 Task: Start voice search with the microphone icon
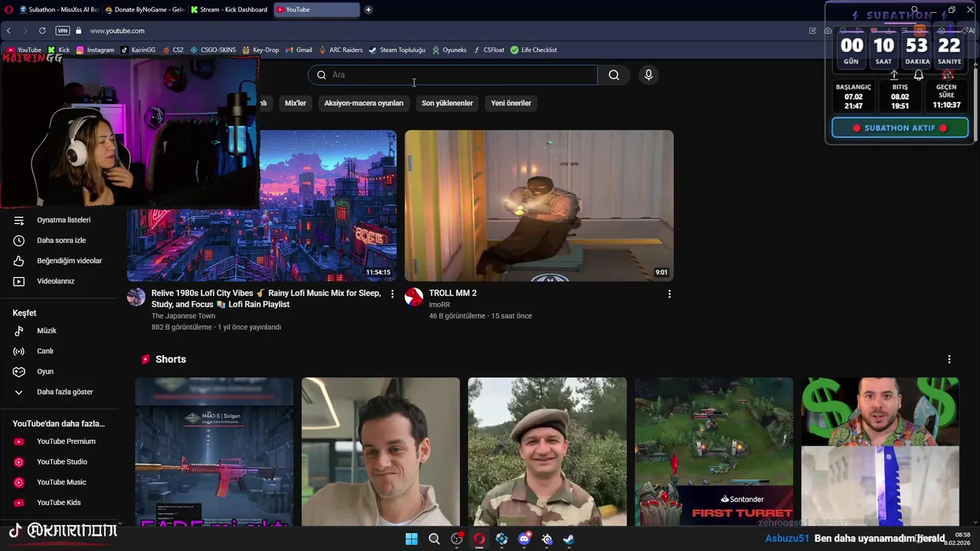click(x=648, y=75)
